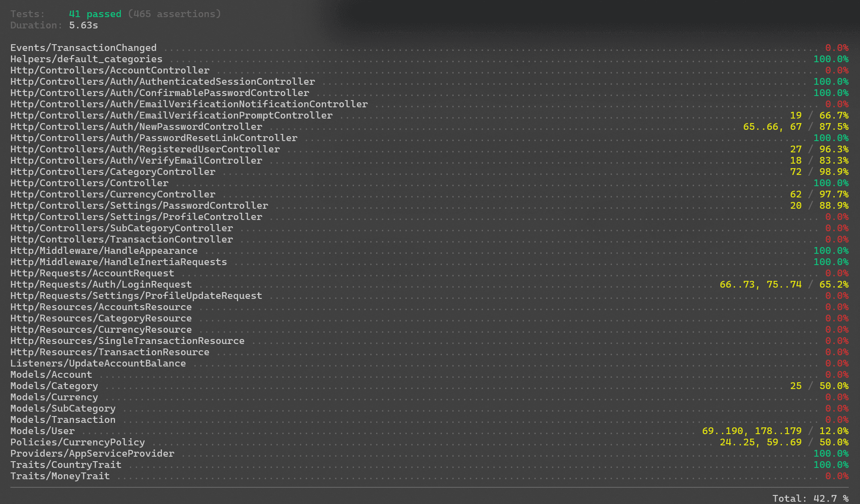
Task: Click Policies/CurrencyPolicy entry
Action: pyautogui.click(x=77, y=442)
